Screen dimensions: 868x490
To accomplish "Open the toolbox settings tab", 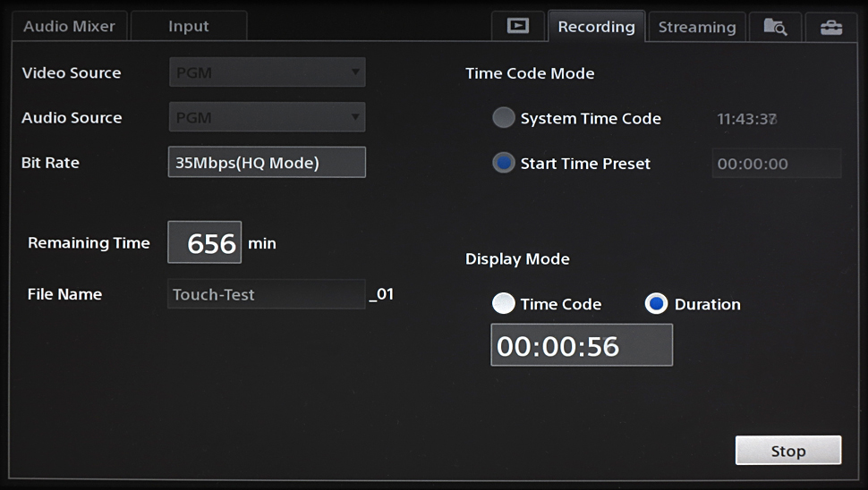I will coord(830,27).
